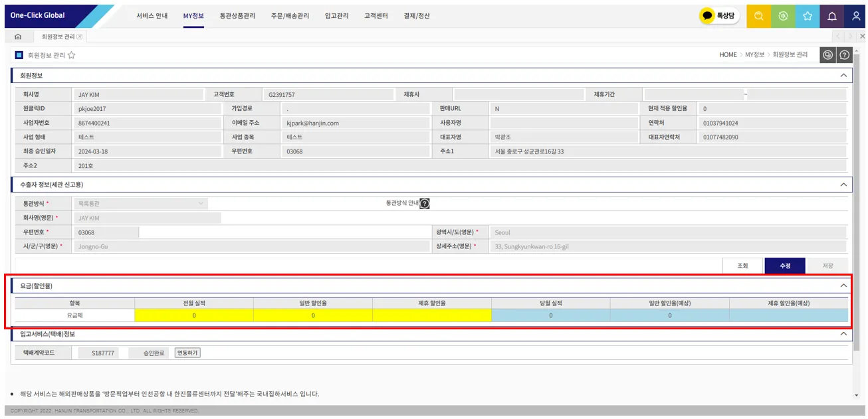The image size is (868, 419).
Task: Collapse the 회원정보 section
Action: [x=844, y=76]
